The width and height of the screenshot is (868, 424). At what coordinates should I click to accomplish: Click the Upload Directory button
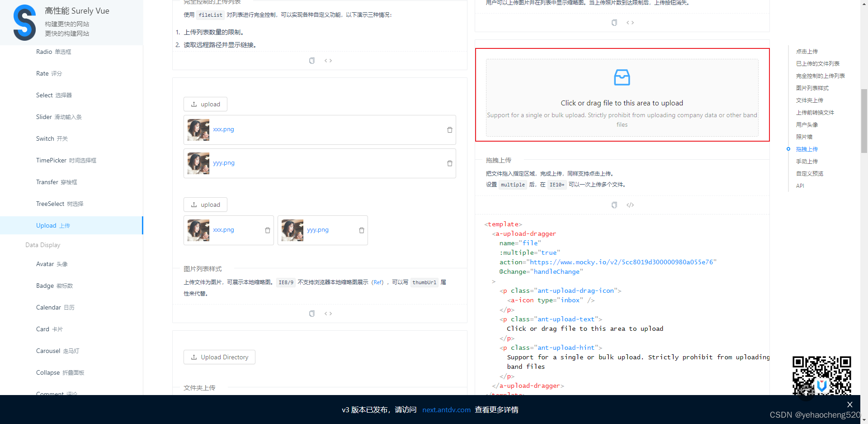pos(219,357)
